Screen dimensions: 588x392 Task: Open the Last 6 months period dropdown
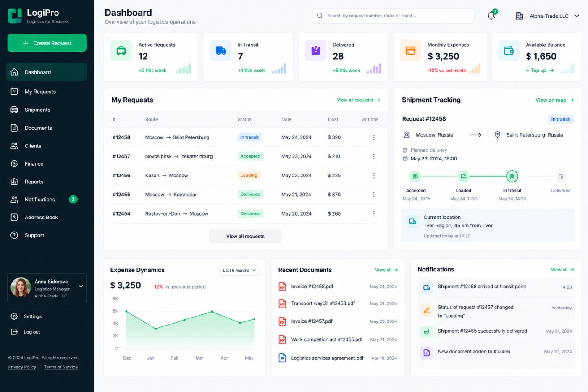coord(239,271)
